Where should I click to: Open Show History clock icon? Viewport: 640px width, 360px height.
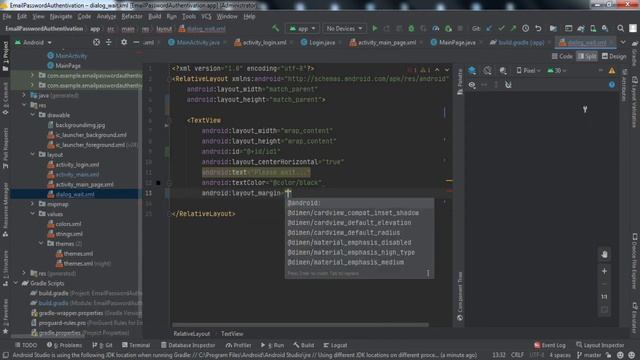pyautogui.click(x=526, y=29)
